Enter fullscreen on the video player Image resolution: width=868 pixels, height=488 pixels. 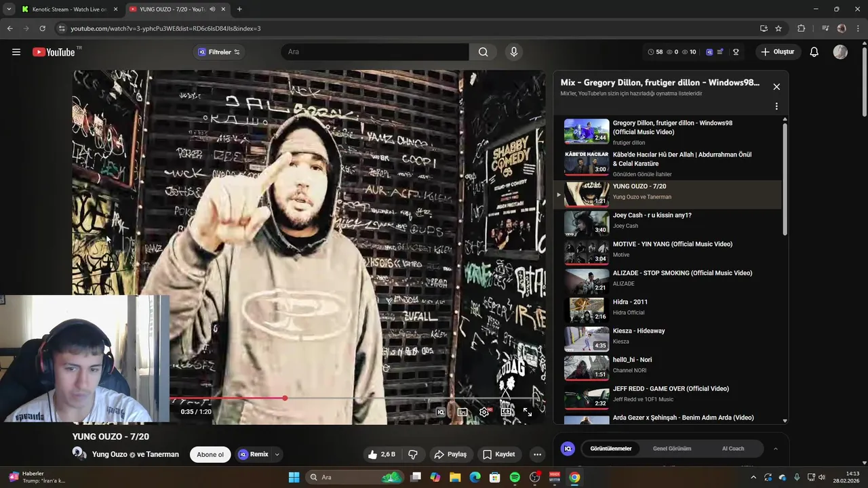(x=528, y=411)
